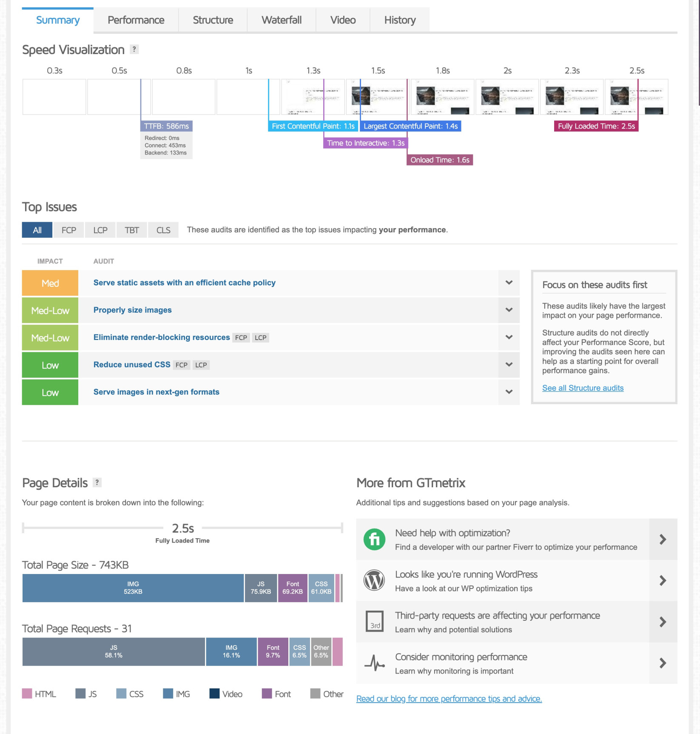Viewport: 700px width, 734px height.
Task: Expand the render-blocking resources audit chevron
Action: (509, 337)
